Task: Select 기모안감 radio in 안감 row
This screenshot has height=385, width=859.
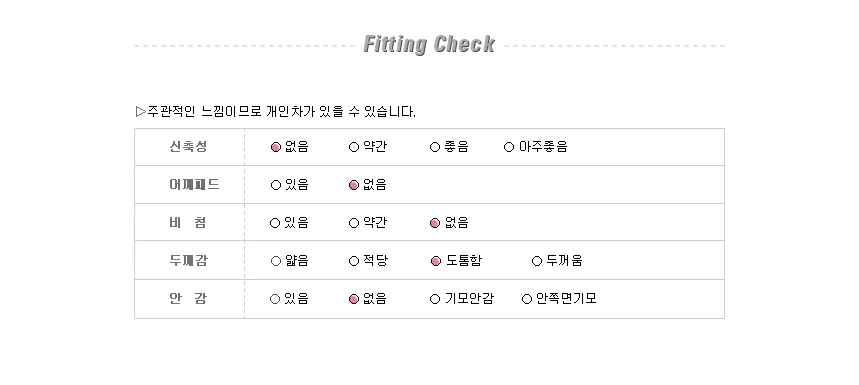Action: (x=435, y=299)
